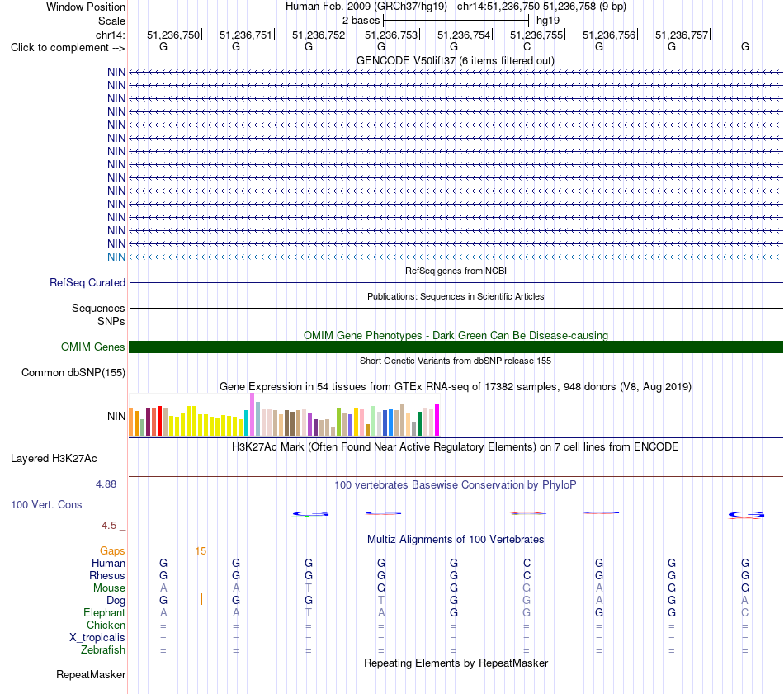784x694 pixels.
Task: Click the 'GENCODE V50lift37 (6 items filtered out)' title
Action: pyautogui.click(x=456, y=61)
